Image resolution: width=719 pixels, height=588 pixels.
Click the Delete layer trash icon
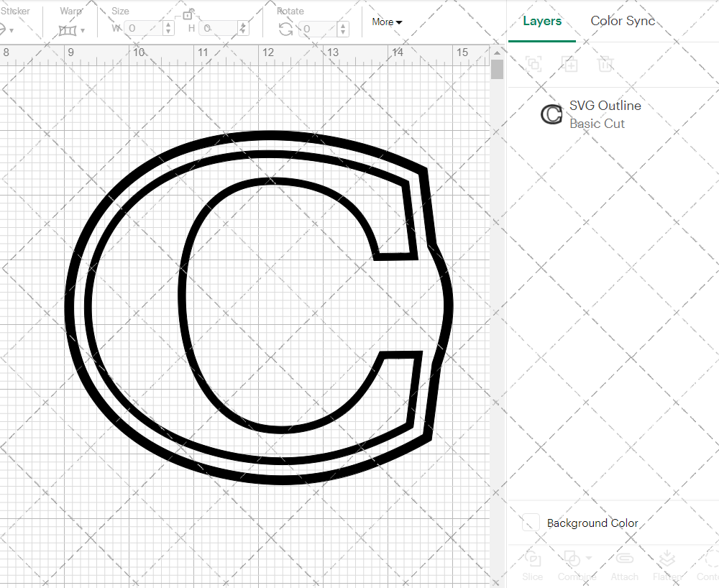[x=606, y=64]
